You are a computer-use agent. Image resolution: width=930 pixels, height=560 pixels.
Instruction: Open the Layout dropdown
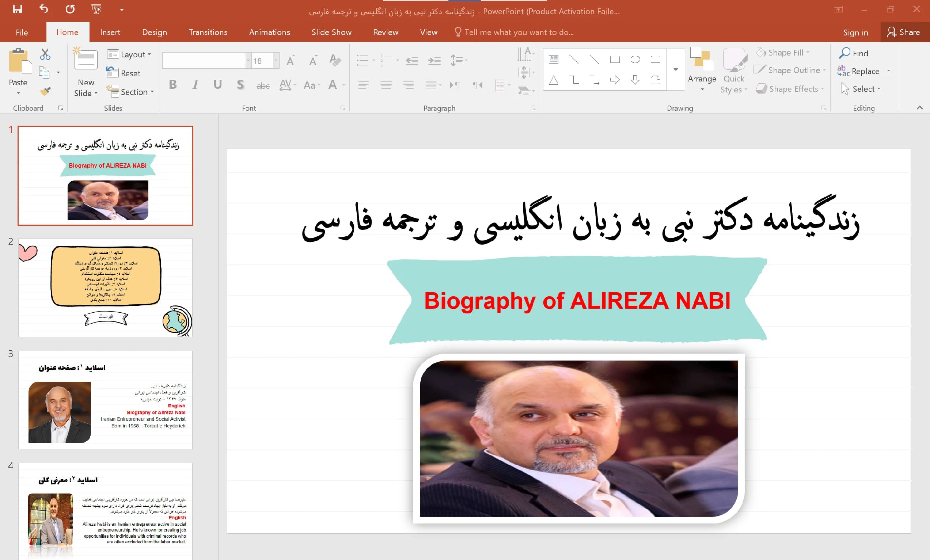tap(129, 54)
